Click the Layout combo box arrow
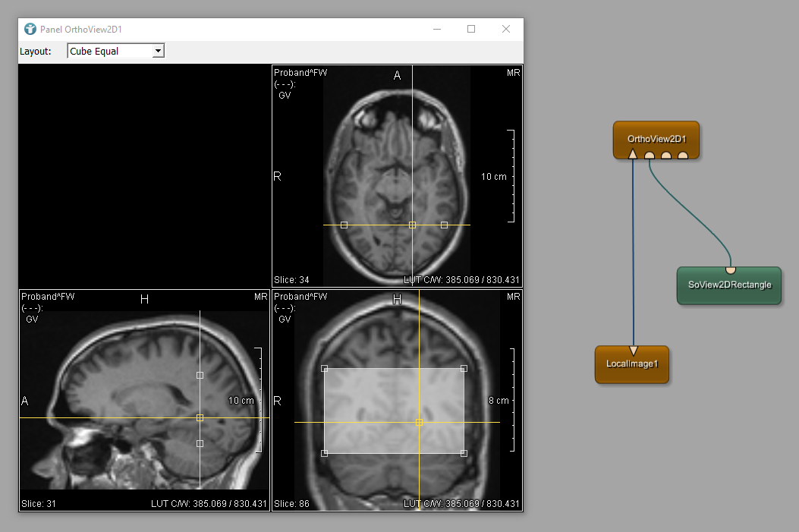 pos(158,51)
